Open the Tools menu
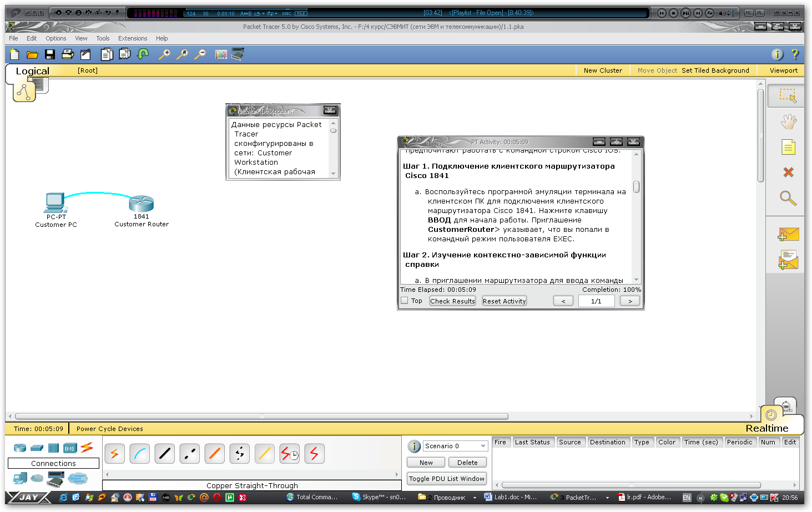The width and height of the screenshot is (812, 512). 103,38
